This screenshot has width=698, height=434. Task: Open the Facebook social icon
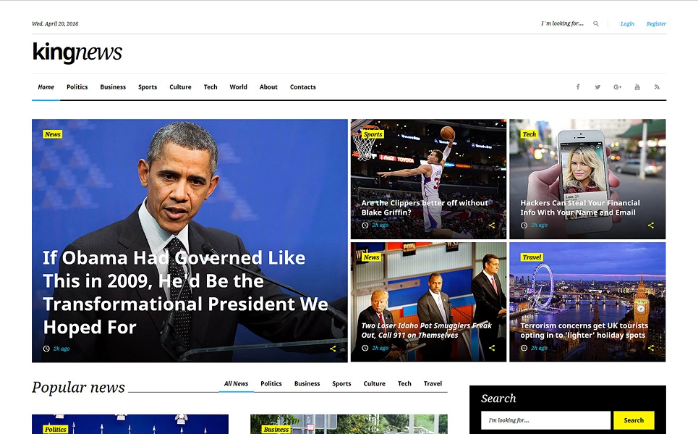pyautogui.click(x=577, y=87)
